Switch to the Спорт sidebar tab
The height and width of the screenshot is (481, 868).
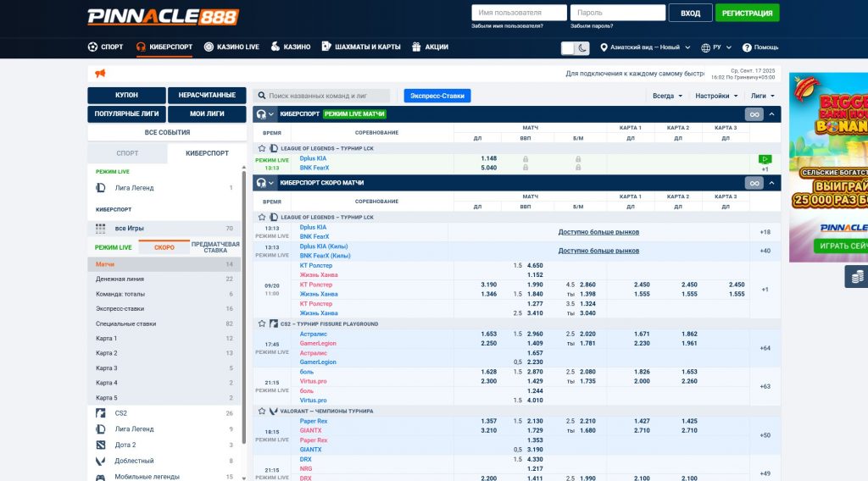point(127,153)
